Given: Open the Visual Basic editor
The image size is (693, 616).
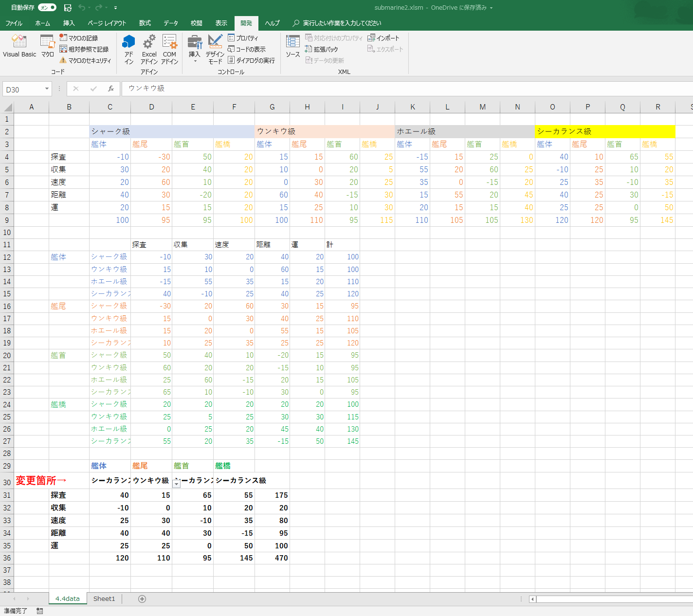Looking at the screenshot, I should click(x=19, y=46).
